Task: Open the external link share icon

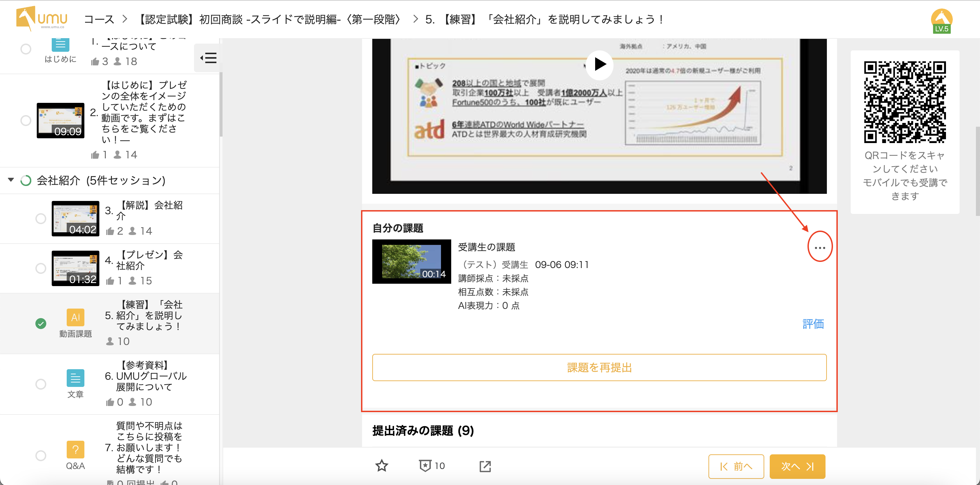Action: coord(485,466)
